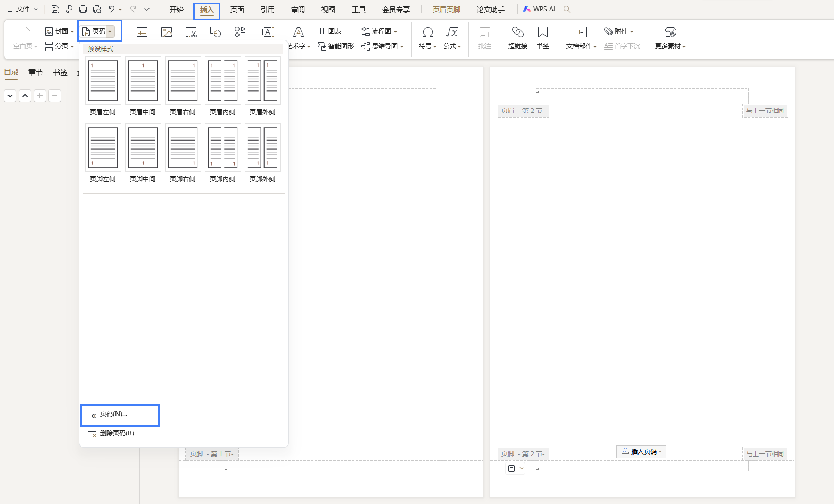Click the footer 与上一节相同 label
The width and height of the screenshot is (834, 504).
pyautogui.click(x=765, y=454)
